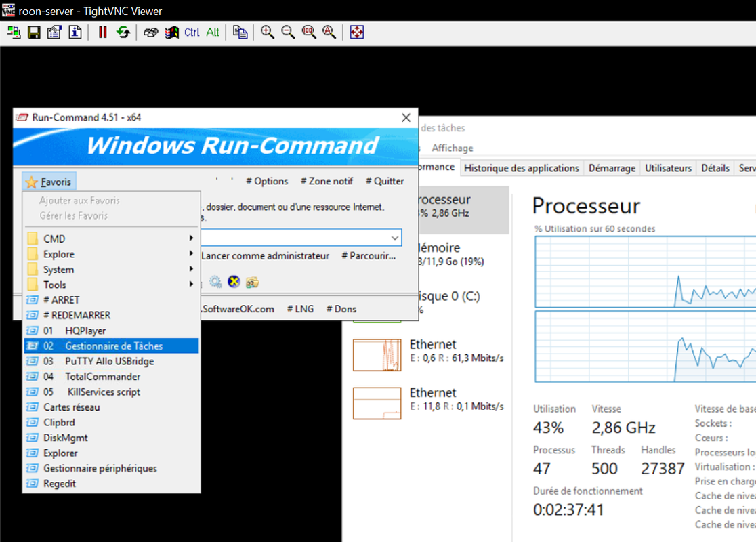Screen dimensions: 756x542
Task: Open Cartes réseau favorite
Action: point(111,407)
